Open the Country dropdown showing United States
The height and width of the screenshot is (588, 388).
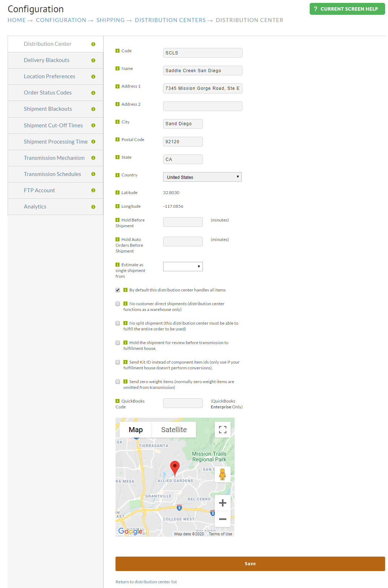[x=202, y=177]
